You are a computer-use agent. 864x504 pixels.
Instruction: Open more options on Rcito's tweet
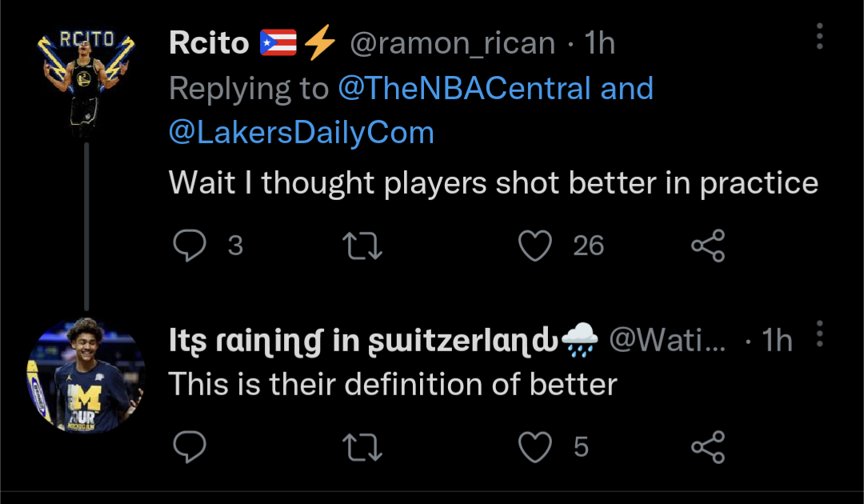click(x=819, y=37)
